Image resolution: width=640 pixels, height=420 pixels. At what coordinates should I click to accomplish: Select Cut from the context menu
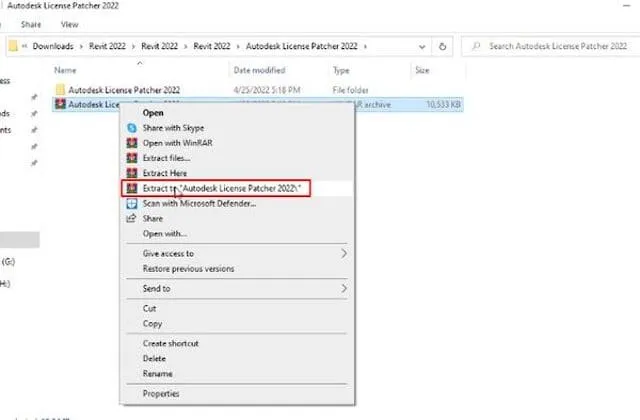149,309
